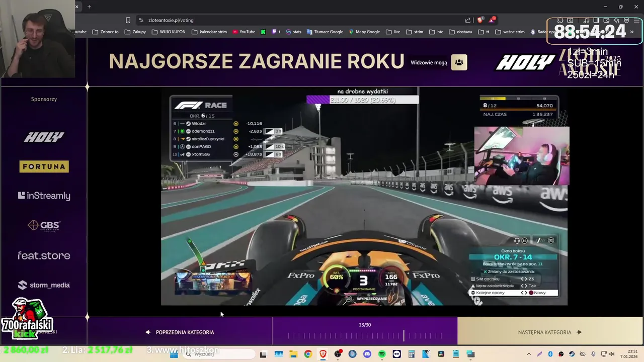Screen dimensions: 644x362
Task: Open Task View on the taskbar
Action: pos(263,354)
